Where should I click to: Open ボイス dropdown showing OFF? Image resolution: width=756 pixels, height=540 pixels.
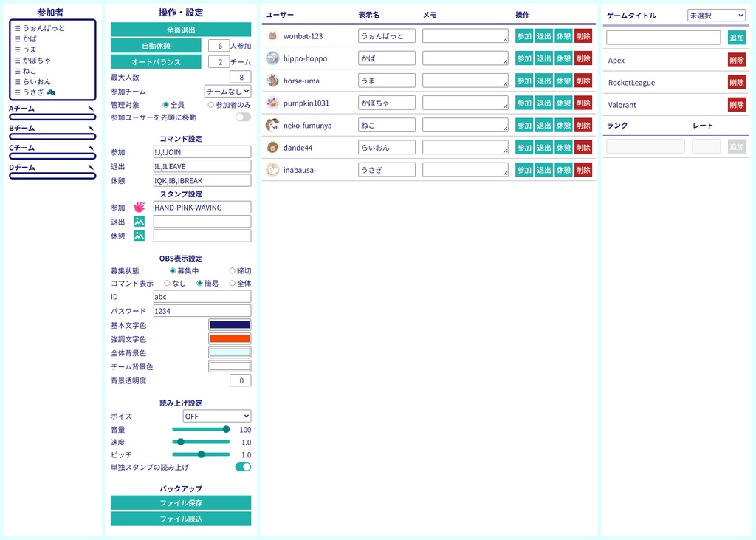coord(217,416)
